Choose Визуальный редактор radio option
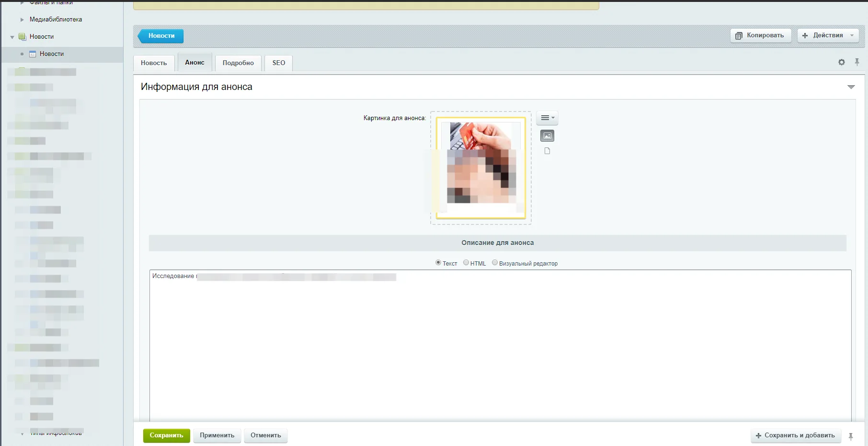Screen dimensions: 868x446 click(x=495, y=263)
